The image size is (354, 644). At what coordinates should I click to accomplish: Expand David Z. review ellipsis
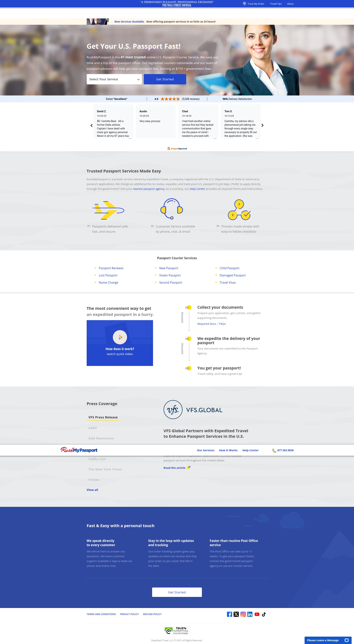pyautogui.click(x=130, y=138)
